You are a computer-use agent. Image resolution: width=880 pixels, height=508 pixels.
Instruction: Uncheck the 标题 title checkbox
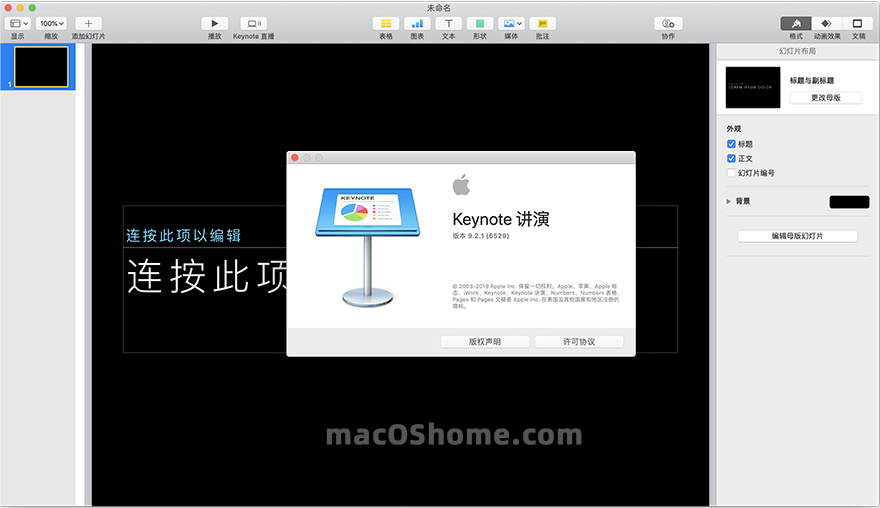(731, 144)
